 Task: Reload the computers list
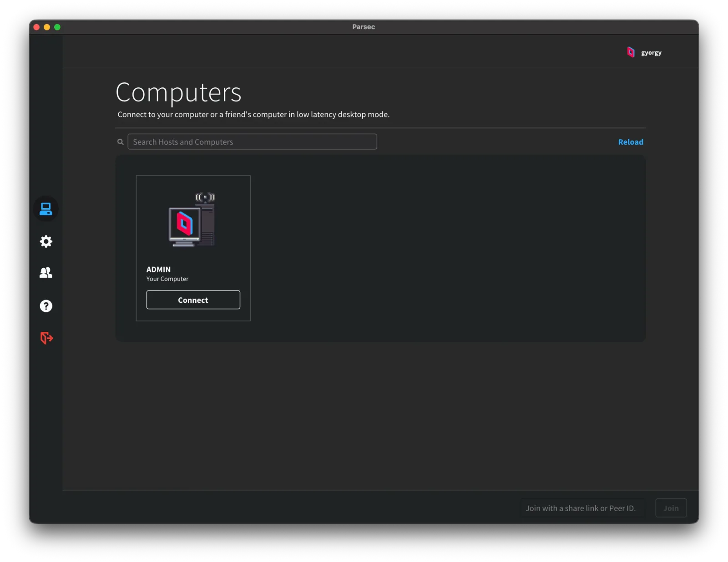[631, 142]
